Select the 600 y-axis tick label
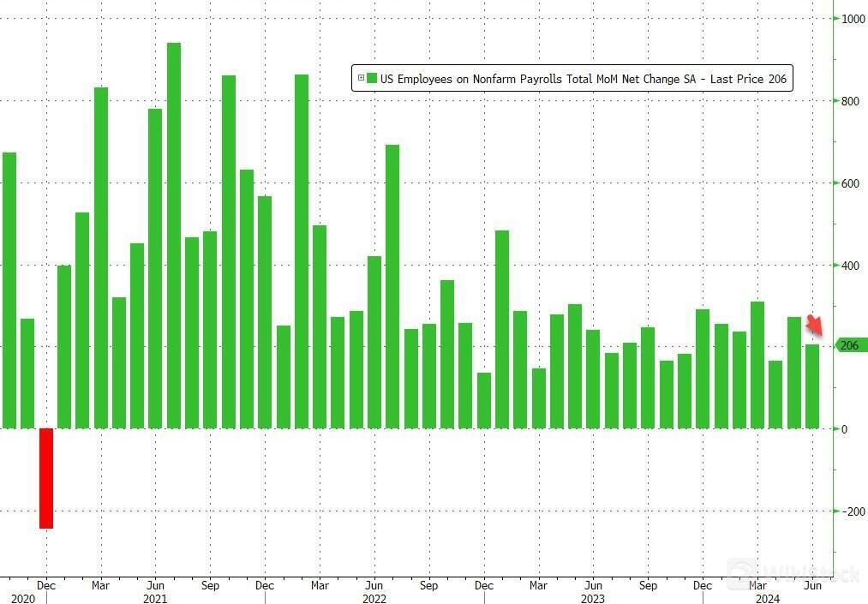 click(851, 183)
